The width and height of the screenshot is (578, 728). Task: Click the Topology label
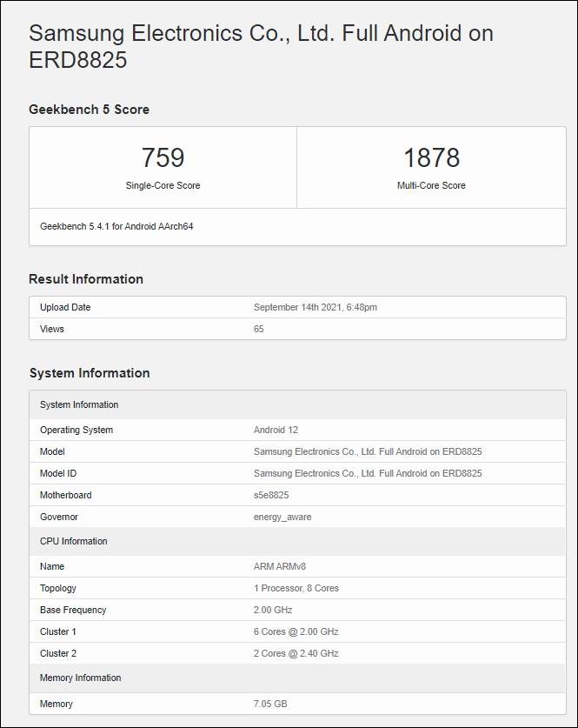click(x=58, y=588)
